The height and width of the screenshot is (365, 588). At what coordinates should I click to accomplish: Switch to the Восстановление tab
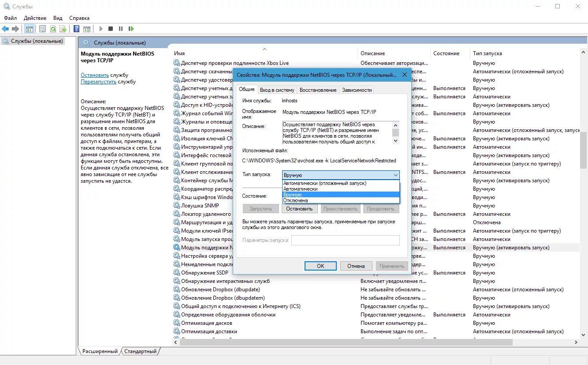click(x=318, y=90)
